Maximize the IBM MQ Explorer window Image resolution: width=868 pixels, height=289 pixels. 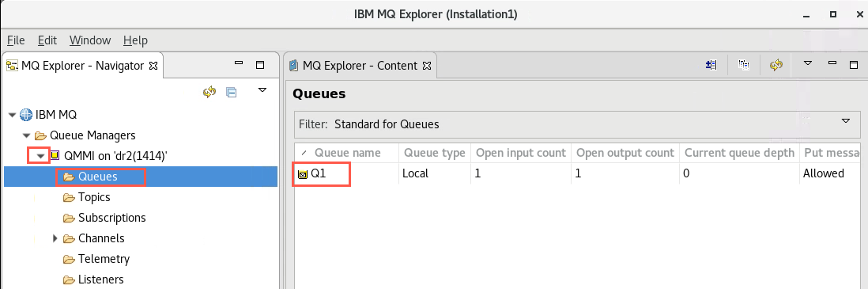point(833,14)
